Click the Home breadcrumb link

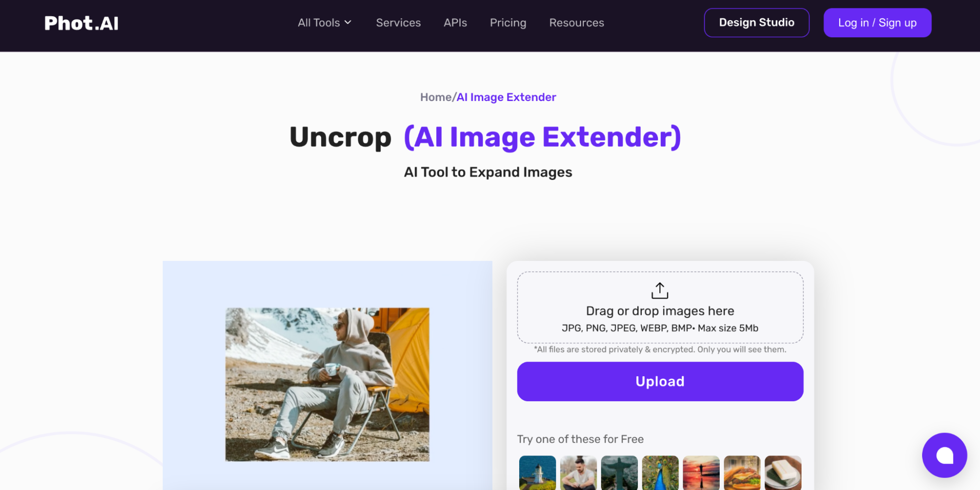(435, 97)
